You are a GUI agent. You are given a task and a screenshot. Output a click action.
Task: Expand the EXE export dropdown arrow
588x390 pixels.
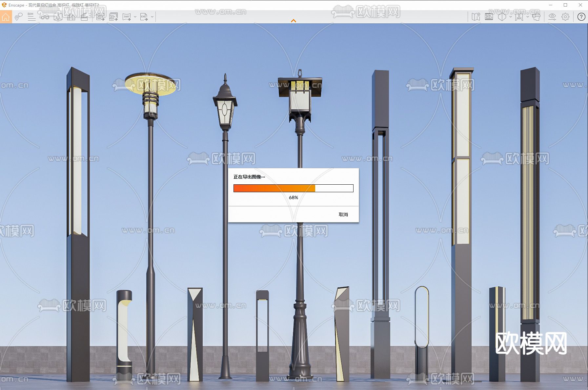pos(152,17)
